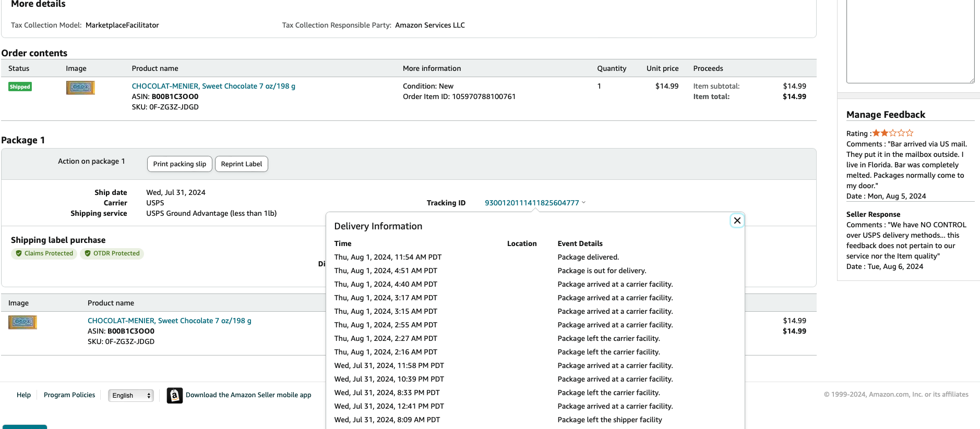This screenshot has width=980, height=429.
Task: Click the Item total $14.99 in Order contents
Action: click(794, 96)
